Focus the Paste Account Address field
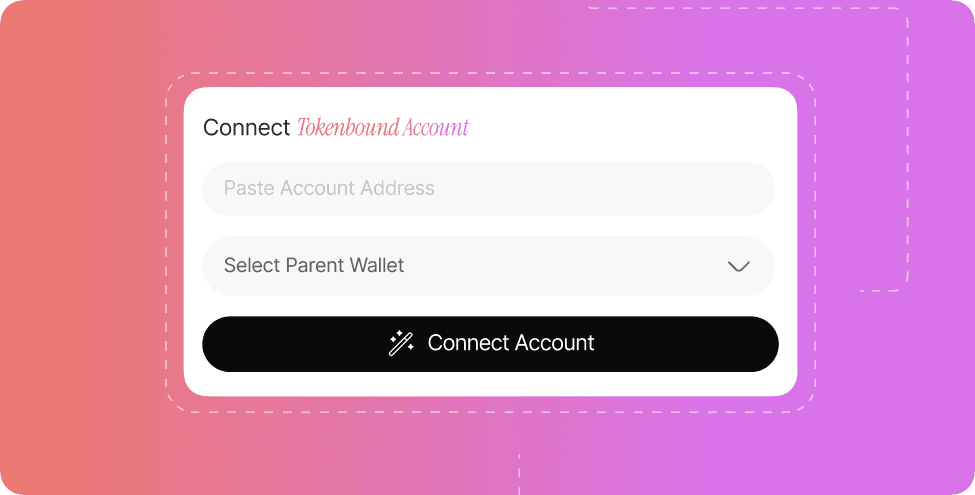This screenshot has height=495, width=975. 488,188
